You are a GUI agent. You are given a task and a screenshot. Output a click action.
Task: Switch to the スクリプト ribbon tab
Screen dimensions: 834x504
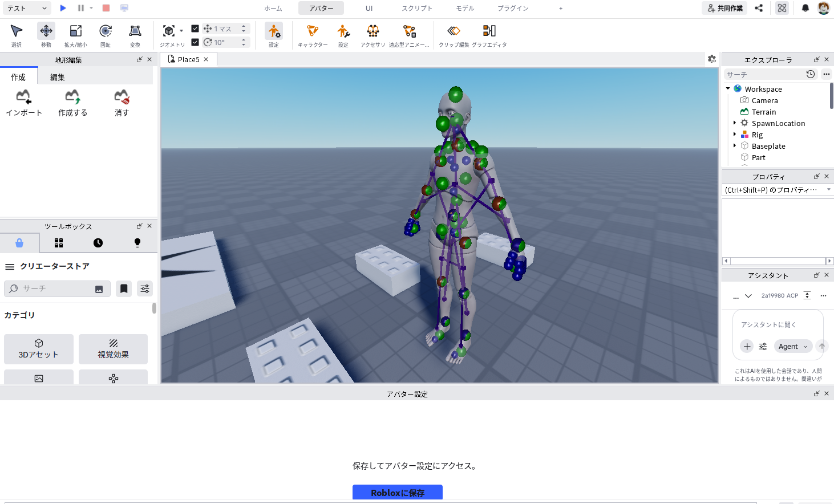pyautogui.click(x=417, y=8)
